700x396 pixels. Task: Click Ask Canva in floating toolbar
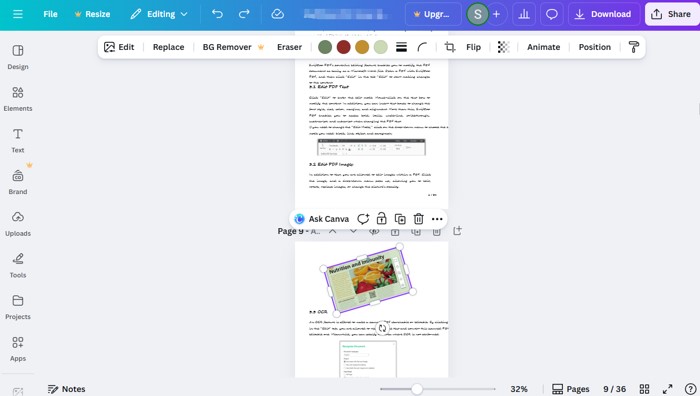pyautogui.click(x=322, y=219)
